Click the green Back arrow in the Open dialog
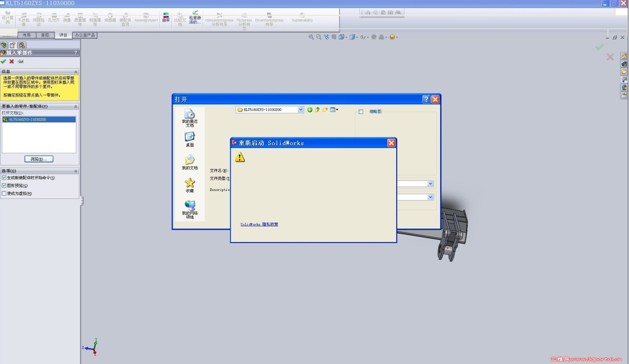629x364 pixels. tap(310, 110)
